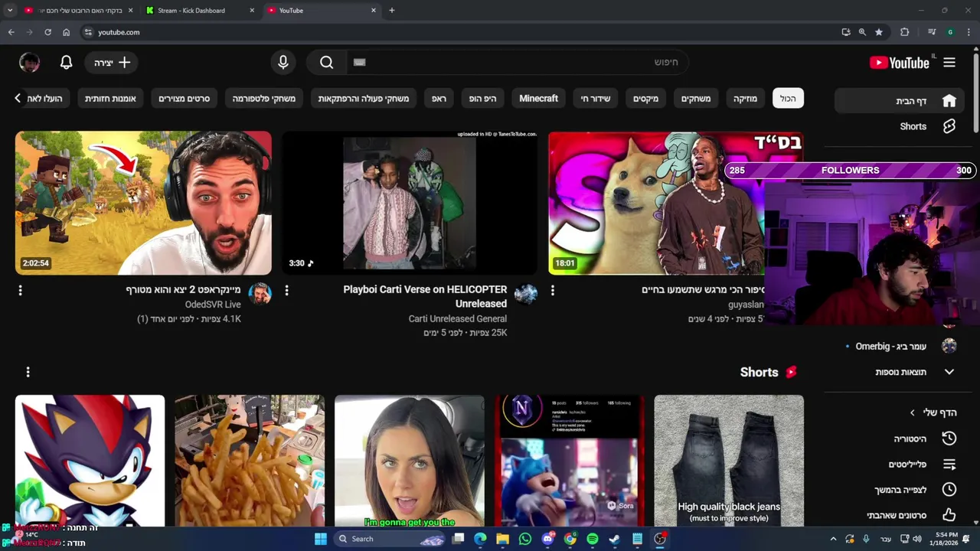Select the הכול category chip

[788, 99]
